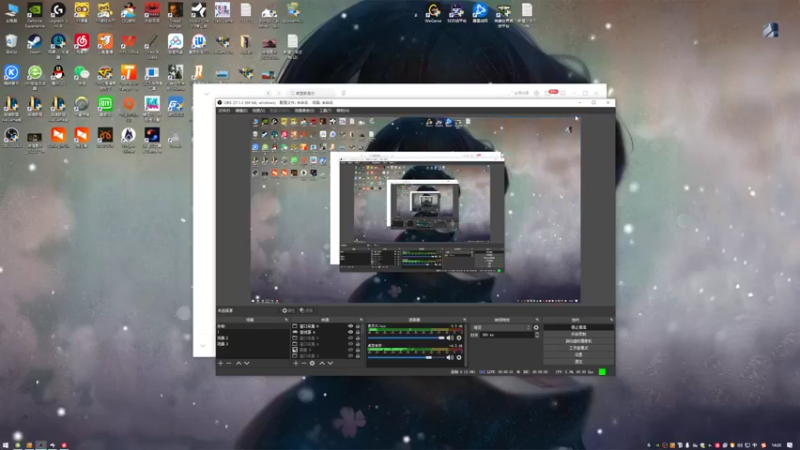Click the Exit button in OBS Controls
The width and height of the screenshot is (800, 450).
pos(579,362)
